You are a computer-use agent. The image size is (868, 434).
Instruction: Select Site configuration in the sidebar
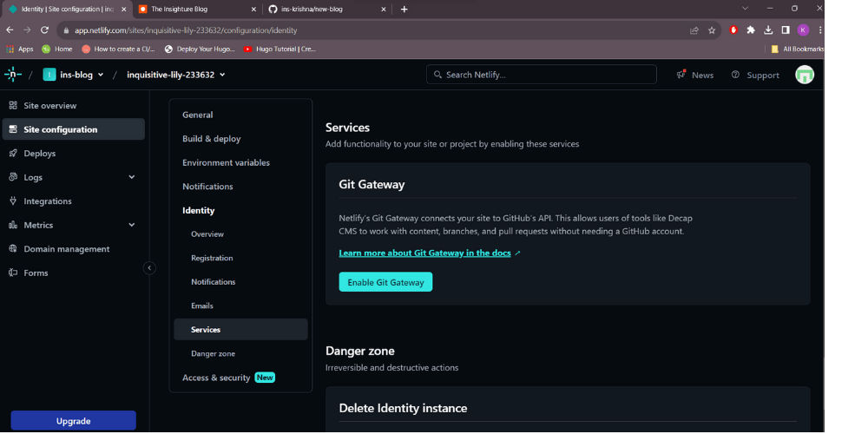tap(74, 129)
